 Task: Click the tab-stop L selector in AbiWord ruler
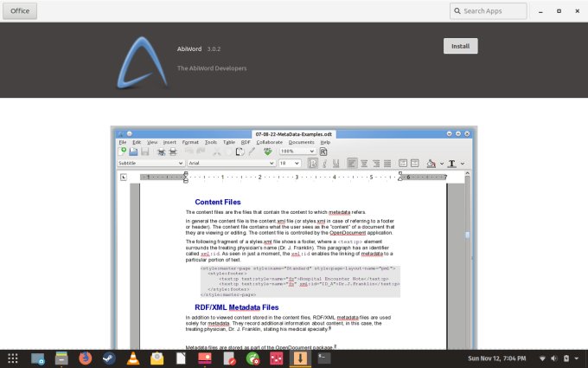pyautogui.click(x=124, y=177)
